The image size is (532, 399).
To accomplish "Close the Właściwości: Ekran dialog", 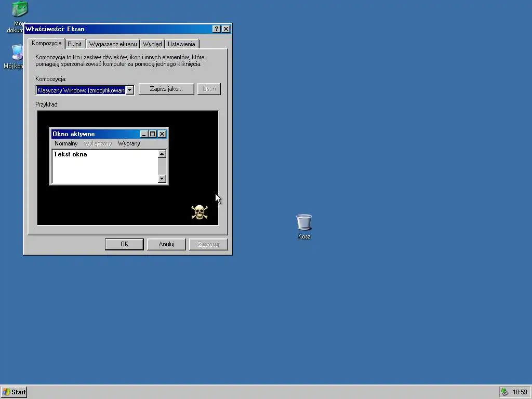I will click(x=225, y=29).
